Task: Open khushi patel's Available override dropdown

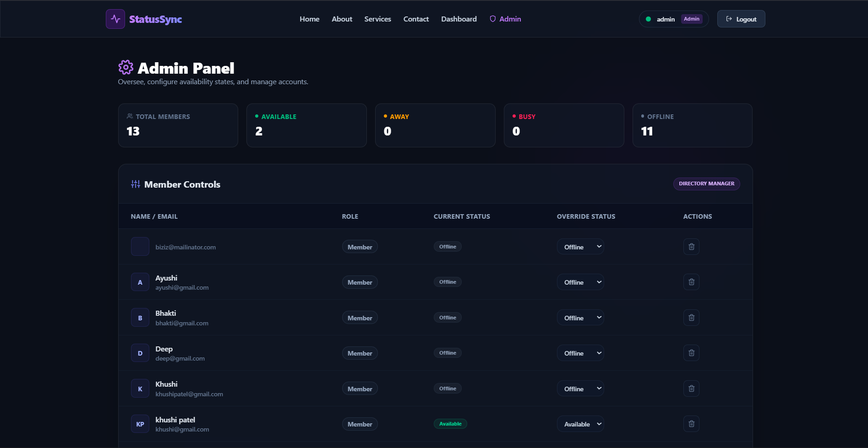Action: pos(580,424)
